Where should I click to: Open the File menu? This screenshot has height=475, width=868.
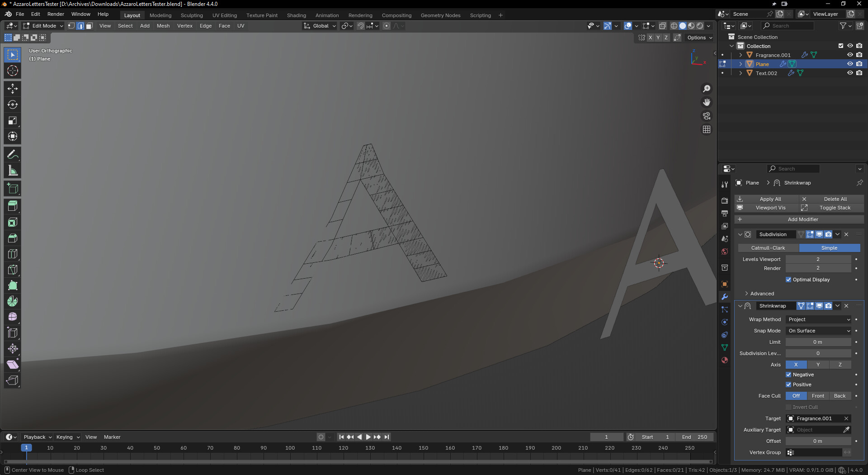(x=20, y=14)
